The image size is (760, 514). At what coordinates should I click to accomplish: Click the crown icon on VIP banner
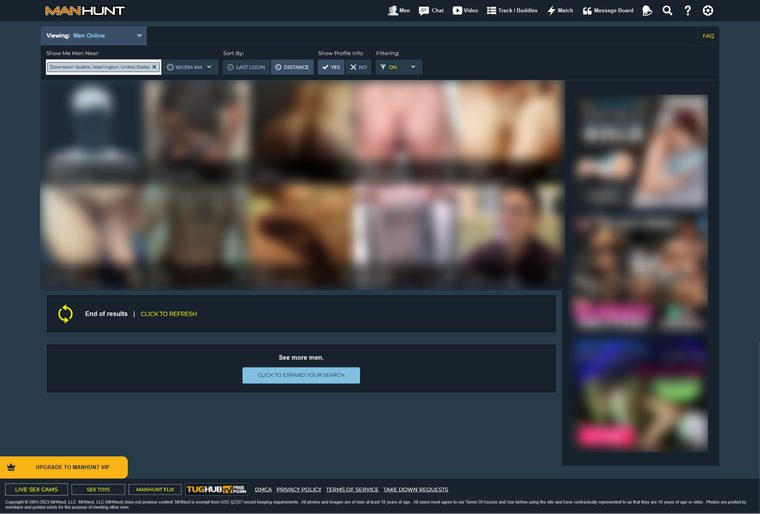[x=11, y=467]
